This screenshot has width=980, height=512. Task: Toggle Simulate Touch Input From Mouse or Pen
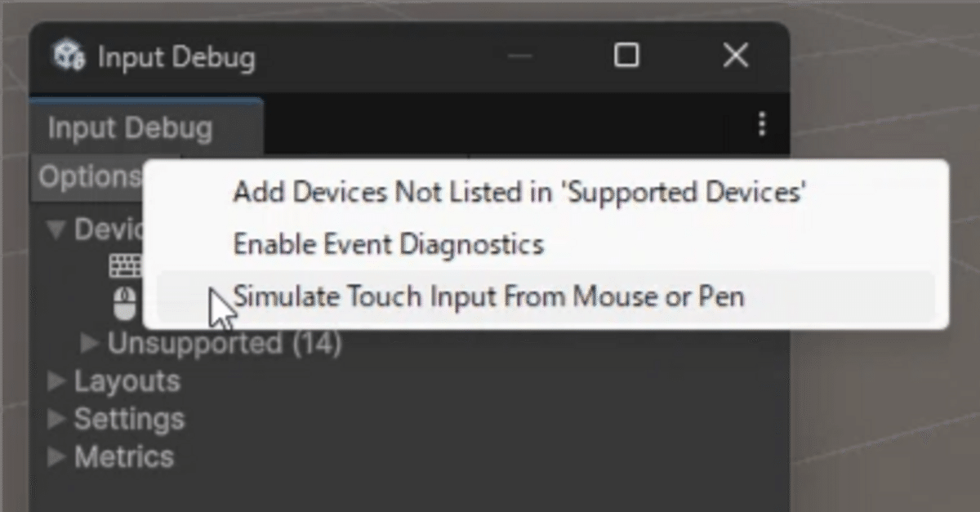(x=488, y=296)
